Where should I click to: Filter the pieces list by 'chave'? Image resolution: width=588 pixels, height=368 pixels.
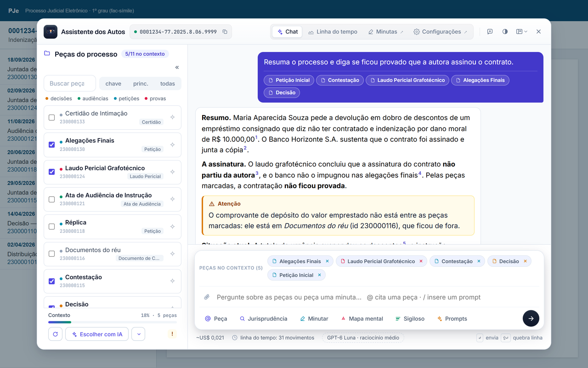113,84
